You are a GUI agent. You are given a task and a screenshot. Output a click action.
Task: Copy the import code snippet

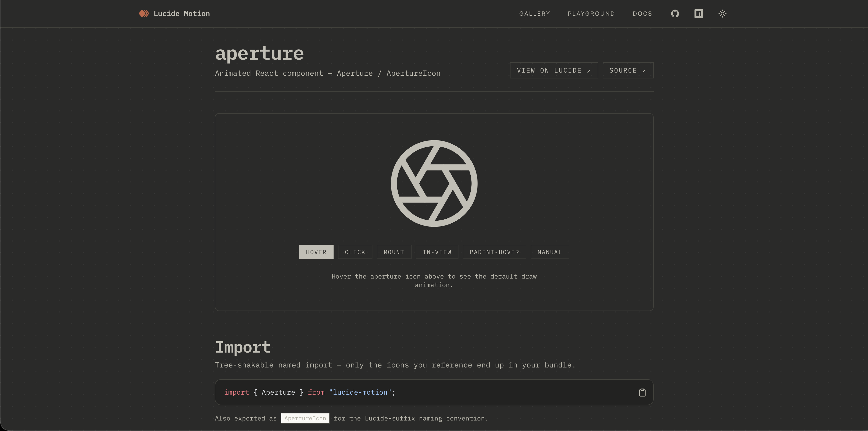coord(642,392)
